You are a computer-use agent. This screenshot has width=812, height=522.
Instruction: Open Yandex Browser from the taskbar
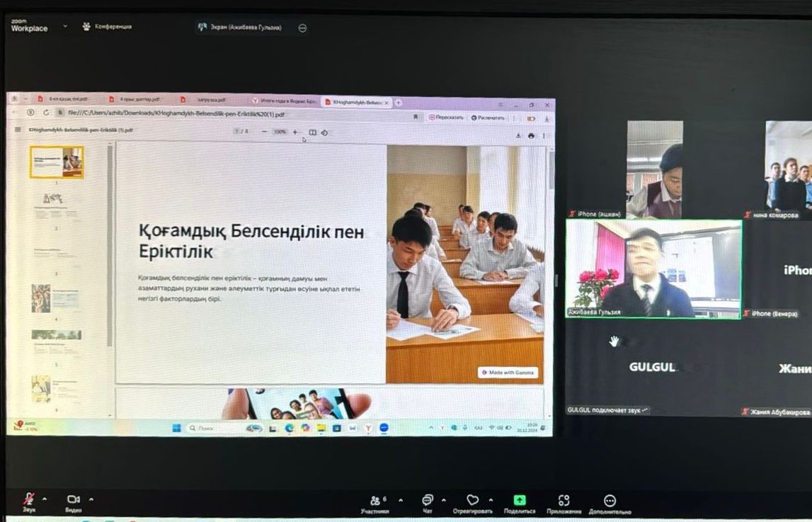click(x=368, y=429)
